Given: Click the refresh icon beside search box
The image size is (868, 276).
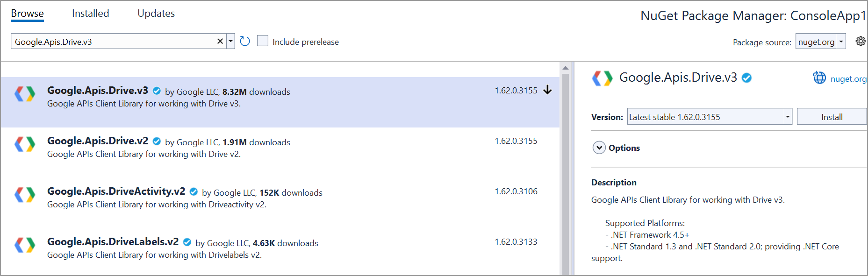Looking at the screenshot, I should [244, 41].
